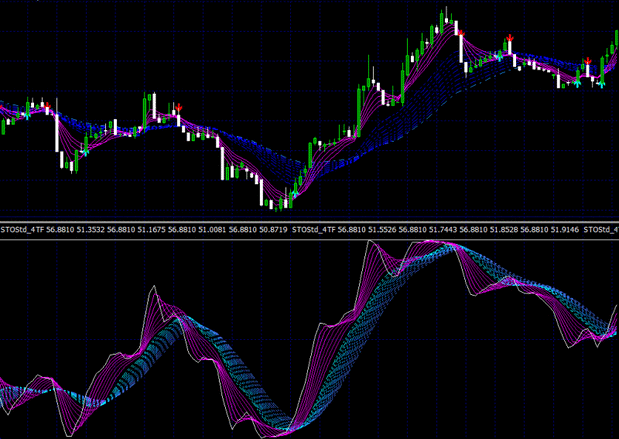Select the highest candlestick wick on the price chart
Viewport: 619px width, 439px height.
pos(446,12)
